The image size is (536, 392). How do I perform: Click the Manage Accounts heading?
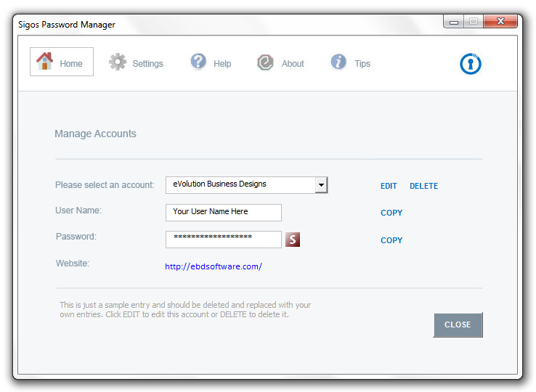pyautogui.click(x=95, y=134)
